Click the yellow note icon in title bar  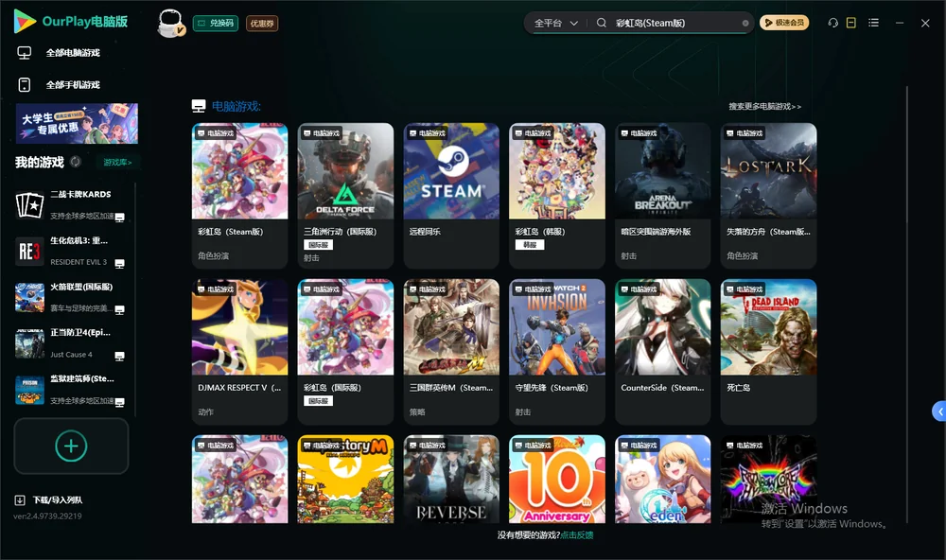pyautogui.click(x=851, y=23)
